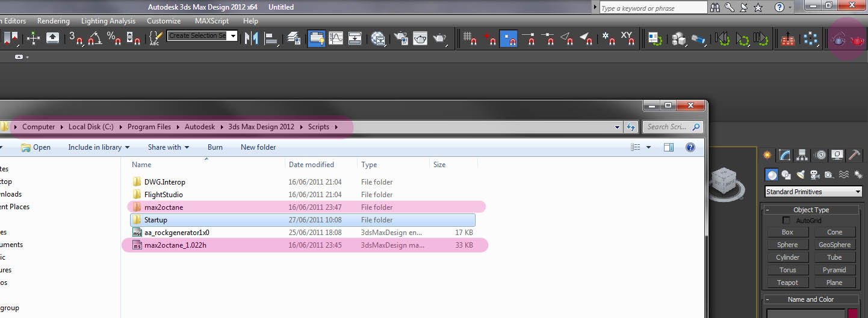Open Curve Editor icon in main toolbar
Viewport: 868px width, 318px height.
pos(335,38)
